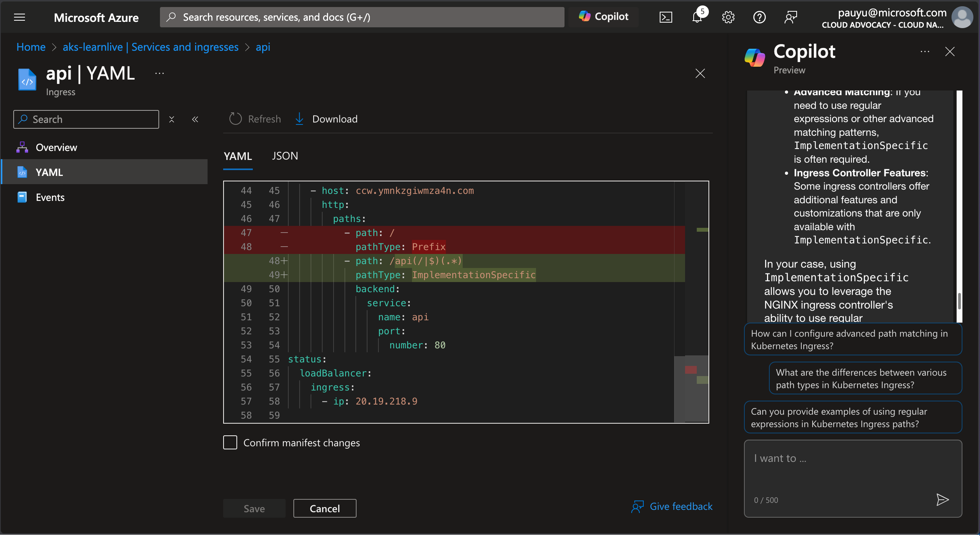
Task: Close the api YAML blade
Action: pyautogui.click(x=700, y=73)
